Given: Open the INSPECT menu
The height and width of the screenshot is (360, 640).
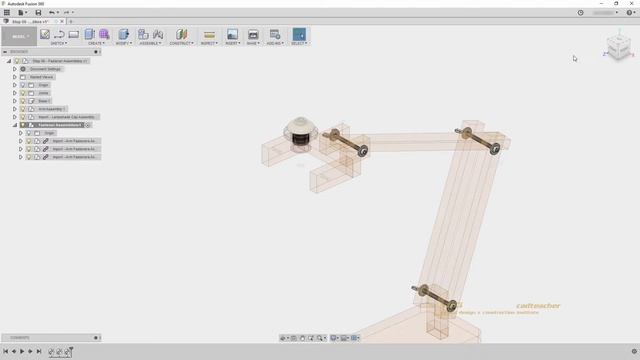Looking at the screenshot, I should [x=209, y=43].
